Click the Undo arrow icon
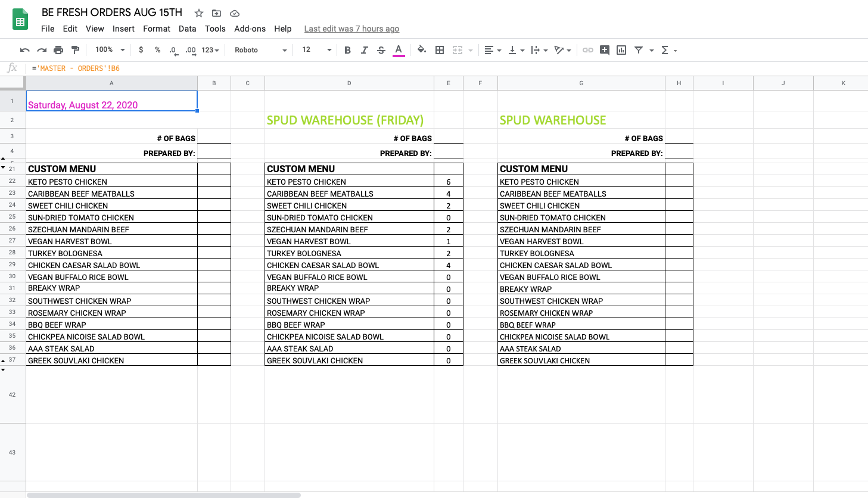The height and width of the screenshot is (498, 868). 24,50
